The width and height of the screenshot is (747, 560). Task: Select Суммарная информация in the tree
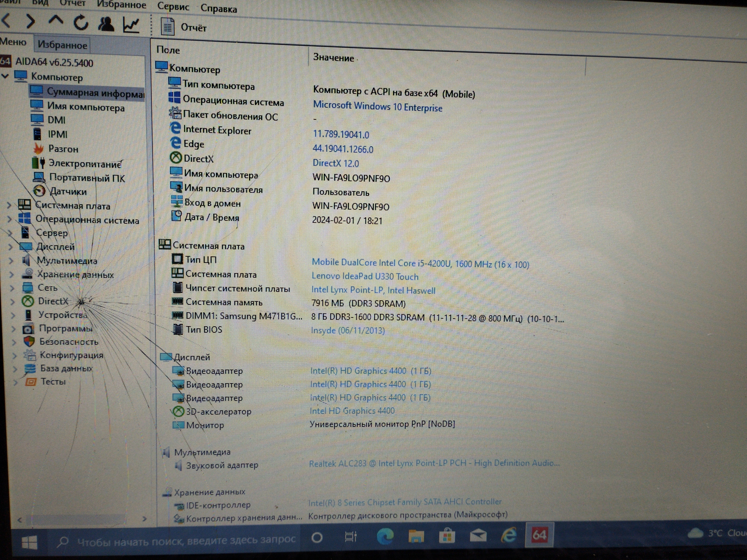pos(87,93)
